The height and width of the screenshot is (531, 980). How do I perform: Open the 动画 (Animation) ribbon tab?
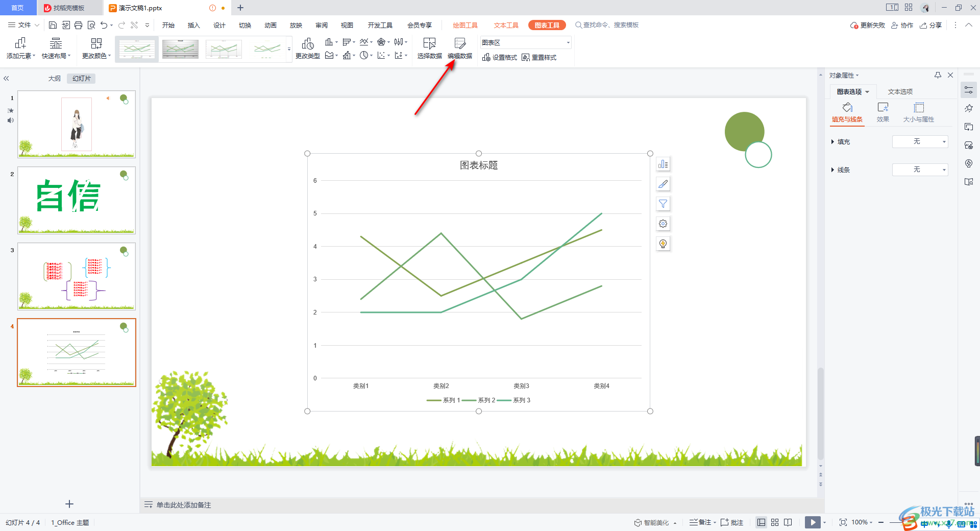coord(271,25)
